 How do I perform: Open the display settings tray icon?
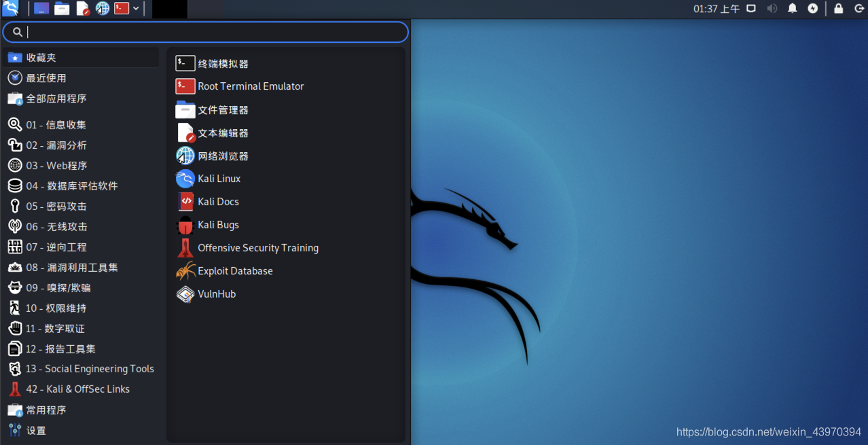(751, 9)
